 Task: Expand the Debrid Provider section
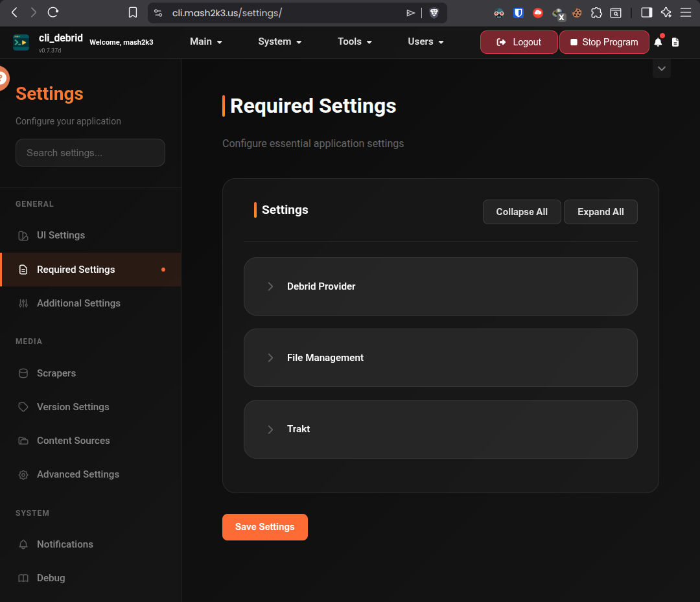pos(441,286)
